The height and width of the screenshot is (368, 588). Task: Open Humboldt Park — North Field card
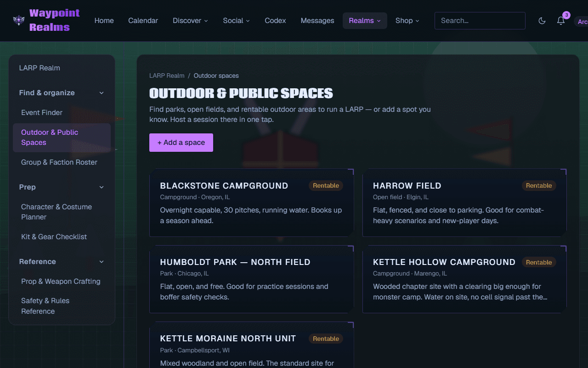252,279
